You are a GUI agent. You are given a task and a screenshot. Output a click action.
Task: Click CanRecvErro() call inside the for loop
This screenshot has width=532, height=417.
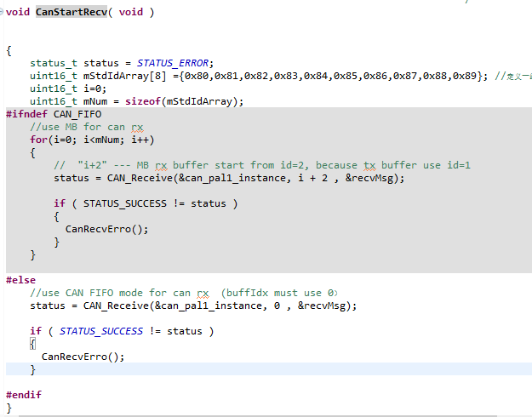click(x=107, y=229)
